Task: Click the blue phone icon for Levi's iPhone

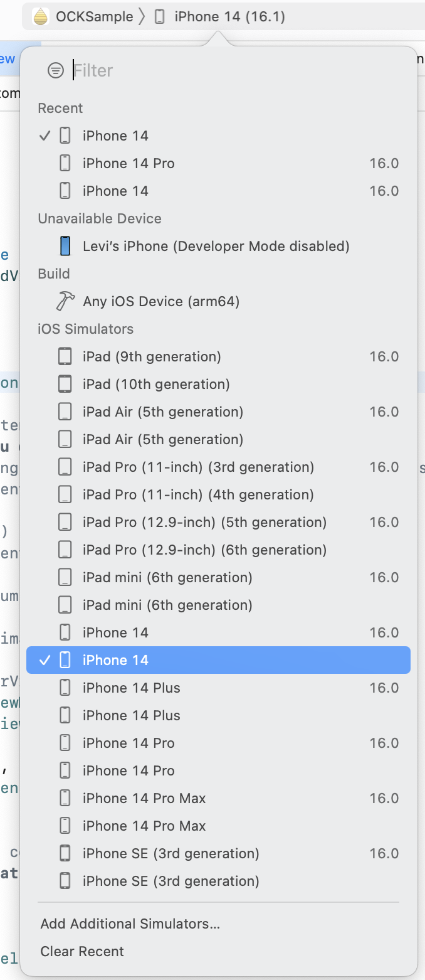Action: click(65, 246)
